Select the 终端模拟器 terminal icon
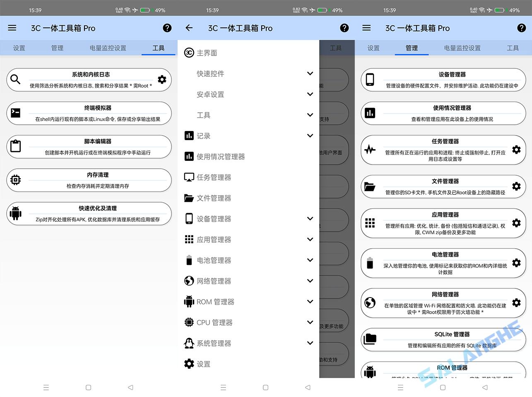This screenshot has width=532, height=397. (16, 113)
